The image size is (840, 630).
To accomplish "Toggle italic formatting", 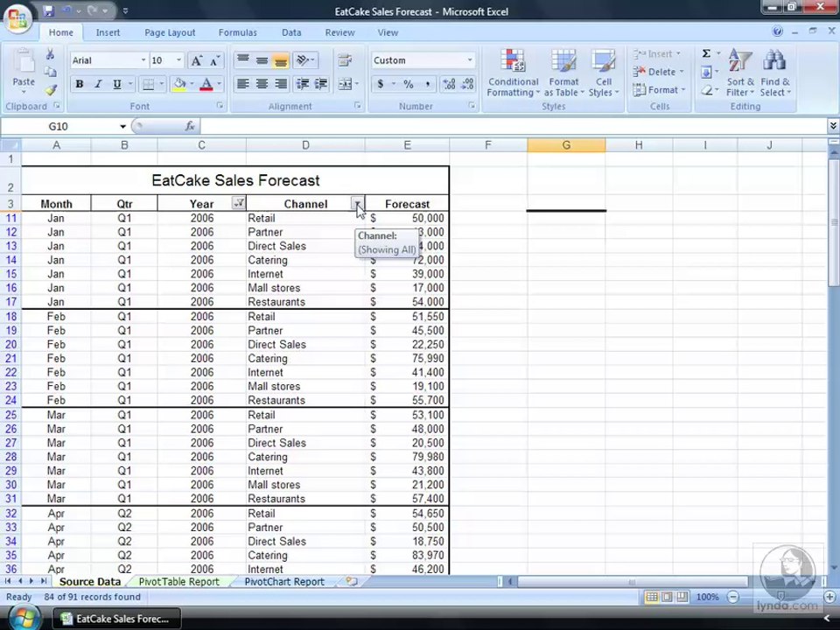I will pyautogui.click(x=98, y=84).
